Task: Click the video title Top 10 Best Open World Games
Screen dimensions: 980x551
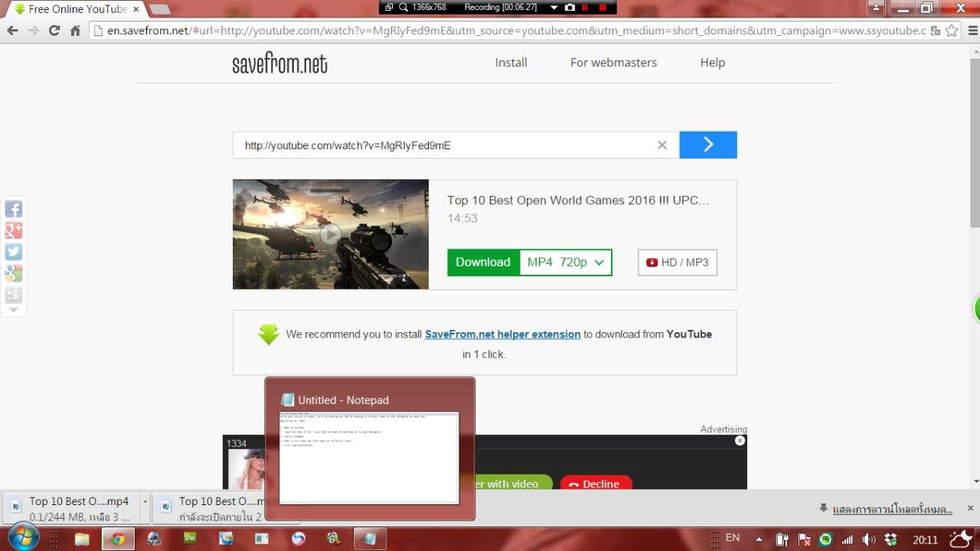Action: [x=578, y=201]
